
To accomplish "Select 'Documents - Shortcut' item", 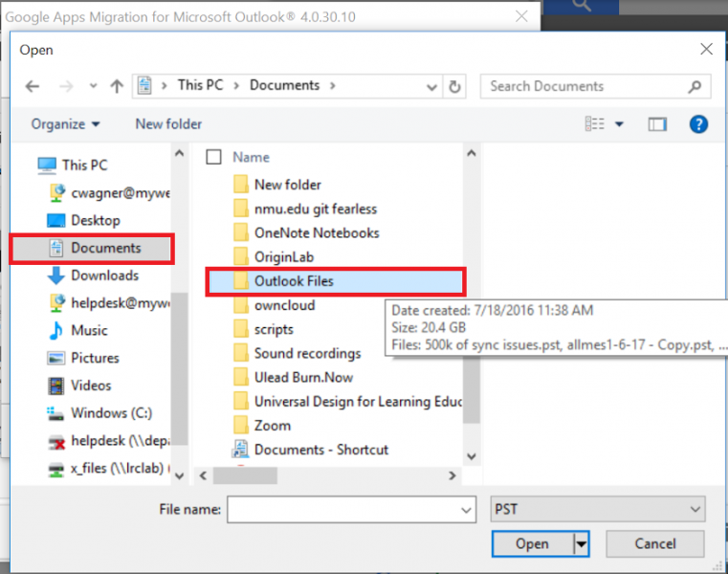I will pos(310,450).
